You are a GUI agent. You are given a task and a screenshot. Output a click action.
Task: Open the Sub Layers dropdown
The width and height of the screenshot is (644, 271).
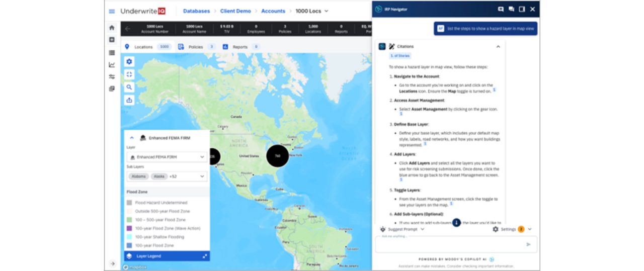pos(167,176)
